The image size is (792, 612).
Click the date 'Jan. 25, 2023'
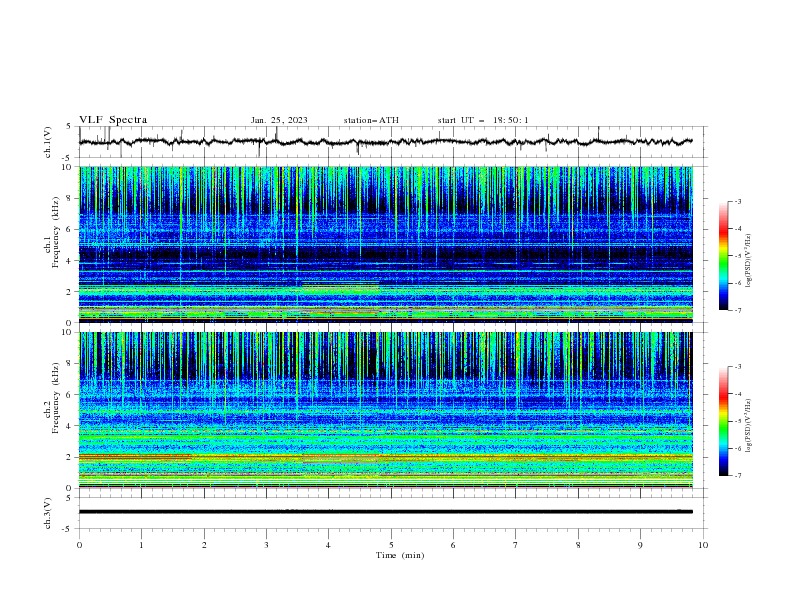[x=279, y=120]
